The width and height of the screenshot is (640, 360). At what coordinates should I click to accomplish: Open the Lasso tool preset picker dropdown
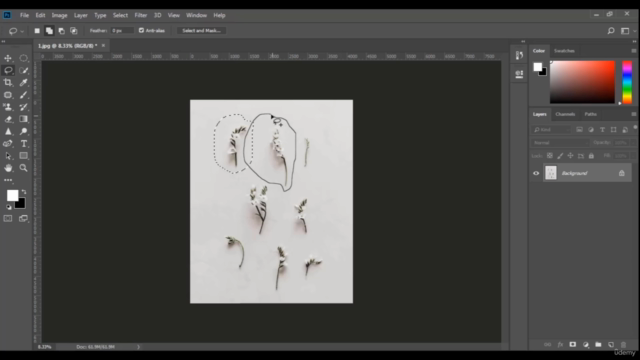[x=22, y=31]
